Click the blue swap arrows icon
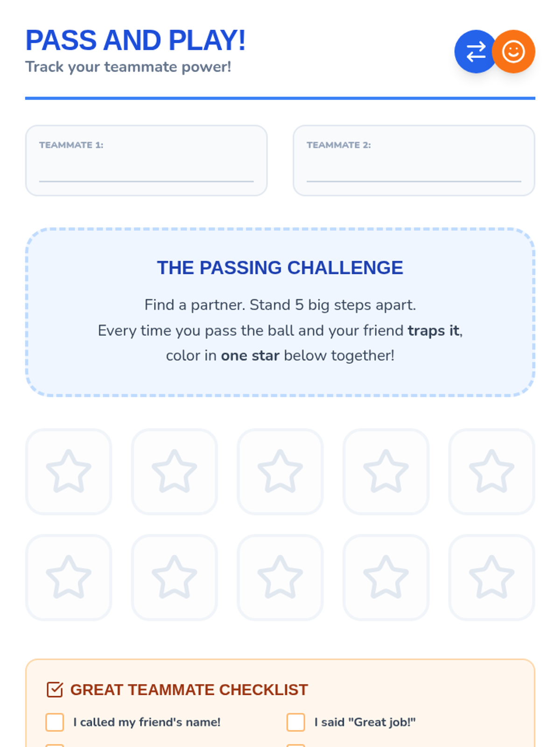Screen dimensions: 560x747 tap(475, 52)
